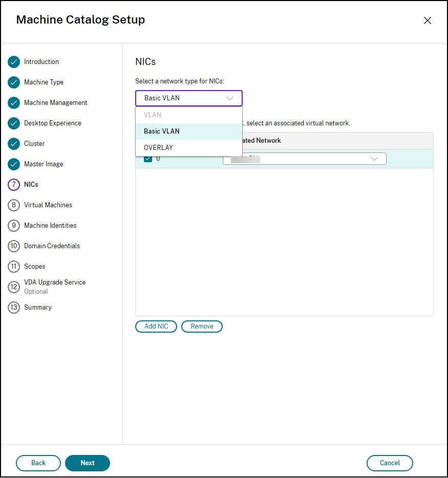Click the circle icon for Domain Credentials step
448x478 pixels.
pyautogui.click(x=13, y=246)
